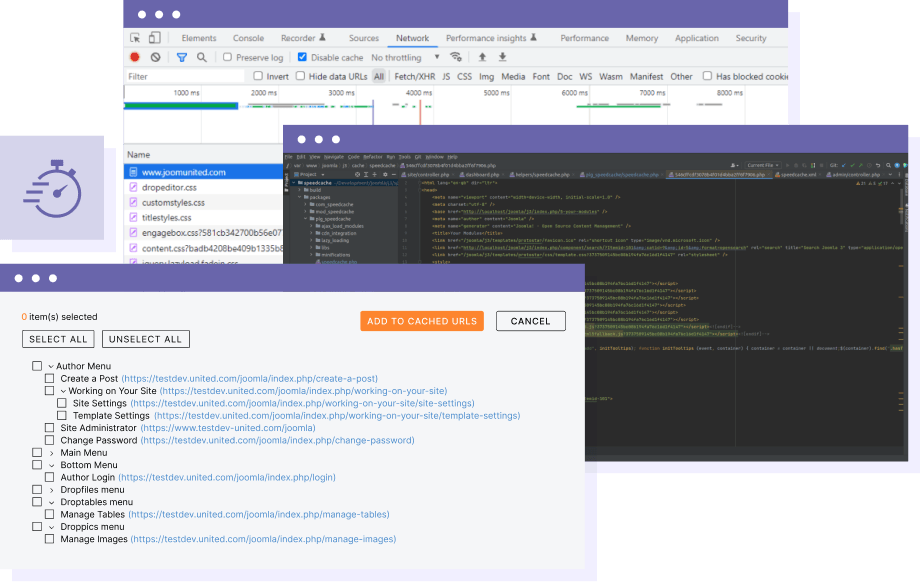The image size is (920, 582).
Task: Open the network request filter funnel icon
Action: [x=181, y=57]
